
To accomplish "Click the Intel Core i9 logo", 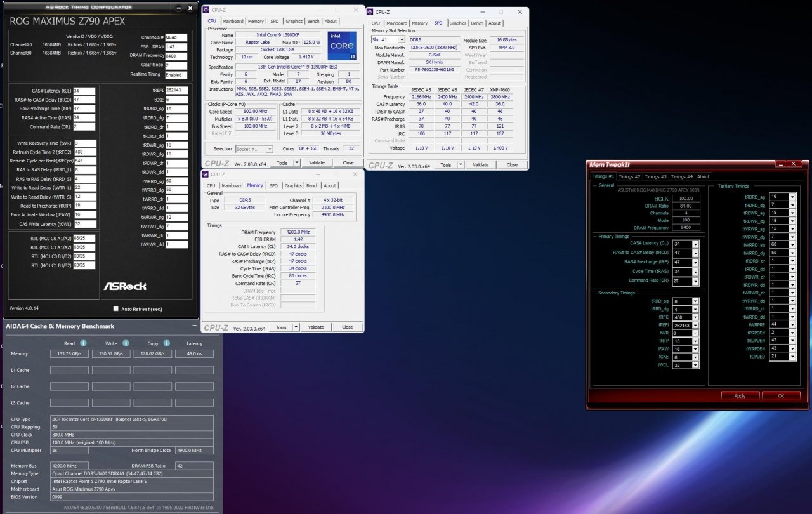I will [x=341, y=46].
